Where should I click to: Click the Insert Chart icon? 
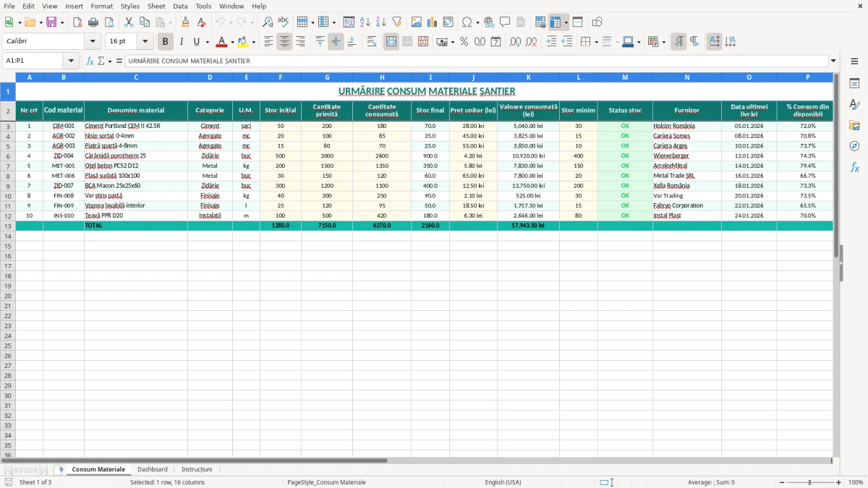[433, 22]
